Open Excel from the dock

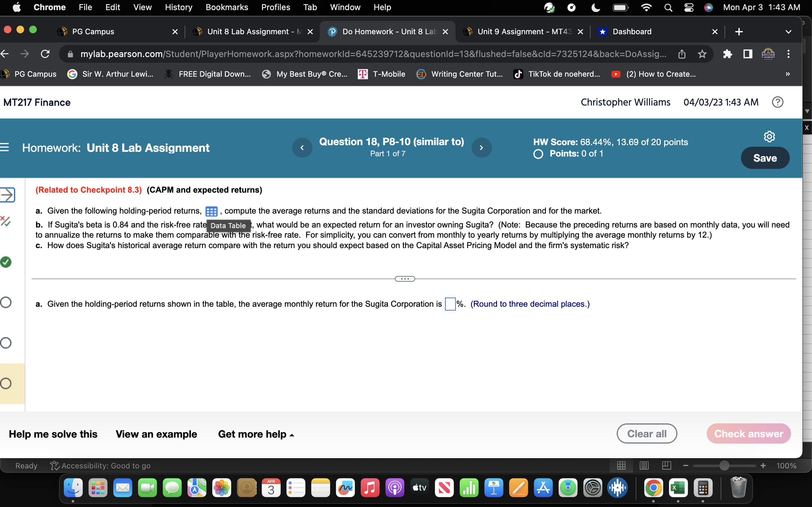point(679,488)
